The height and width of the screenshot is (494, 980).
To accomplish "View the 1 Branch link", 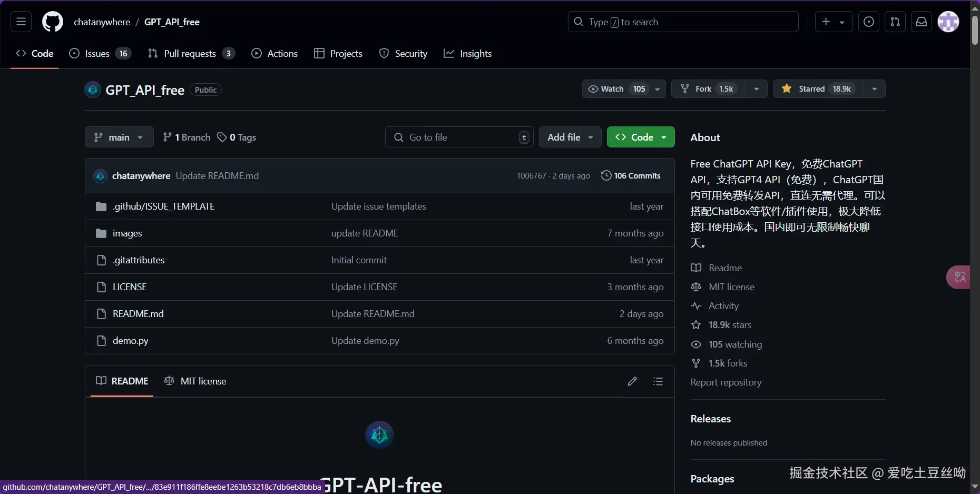I will coord(187,137).
